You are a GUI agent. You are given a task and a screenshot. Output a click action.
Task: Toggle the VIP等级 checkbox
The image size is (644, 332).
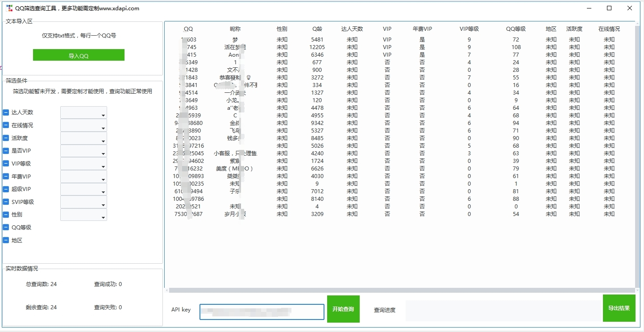pos(6,164)
